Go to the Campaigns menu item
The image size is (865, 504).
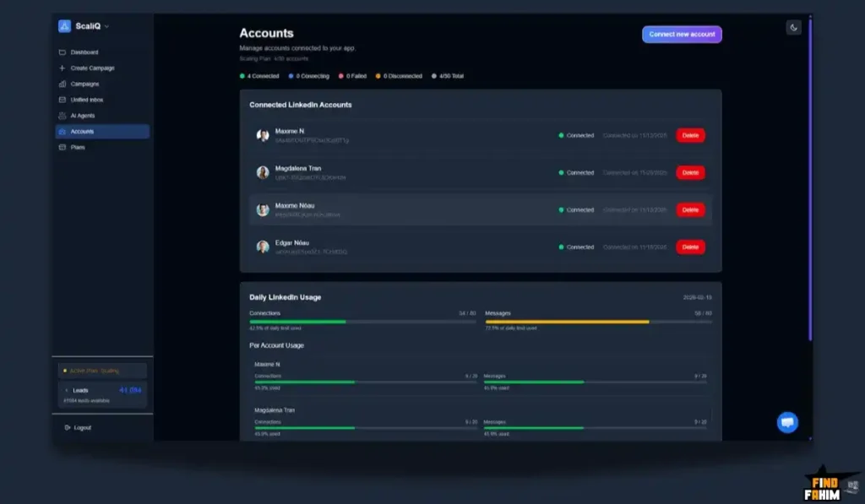84,84
